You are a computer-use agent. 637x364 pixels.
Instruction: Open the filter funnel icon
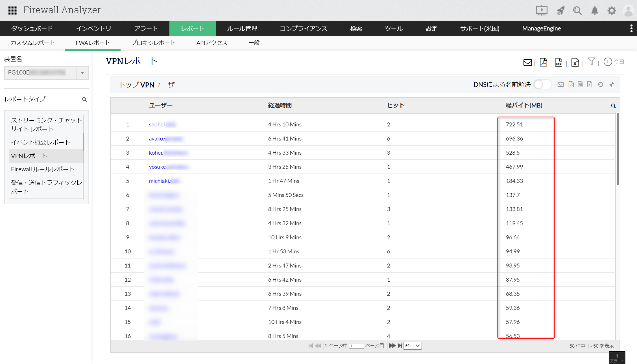pos(591,61)
